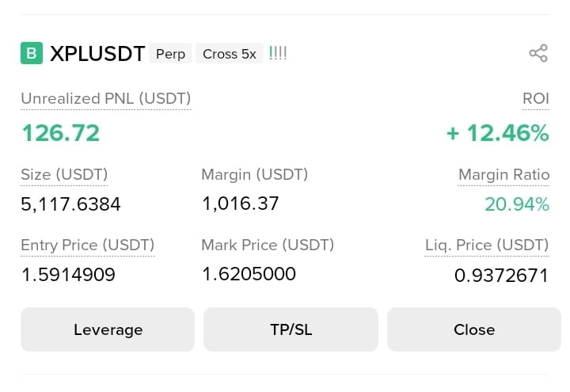This screenshot has width=570, height=392.
Task: Click the Entry Price (USDT) label
Action: click(x=88, y=245)
